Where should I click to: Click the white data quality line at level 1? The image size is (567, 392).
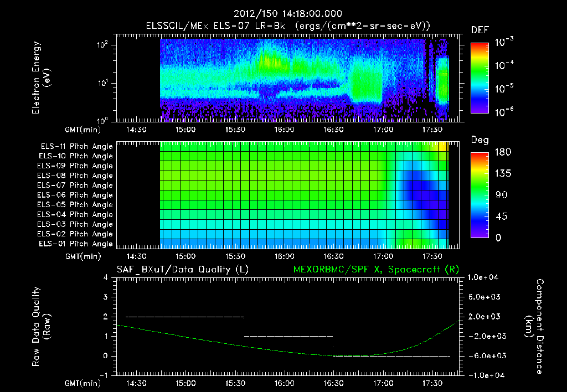pyautogui.click(x=288, y=336)
